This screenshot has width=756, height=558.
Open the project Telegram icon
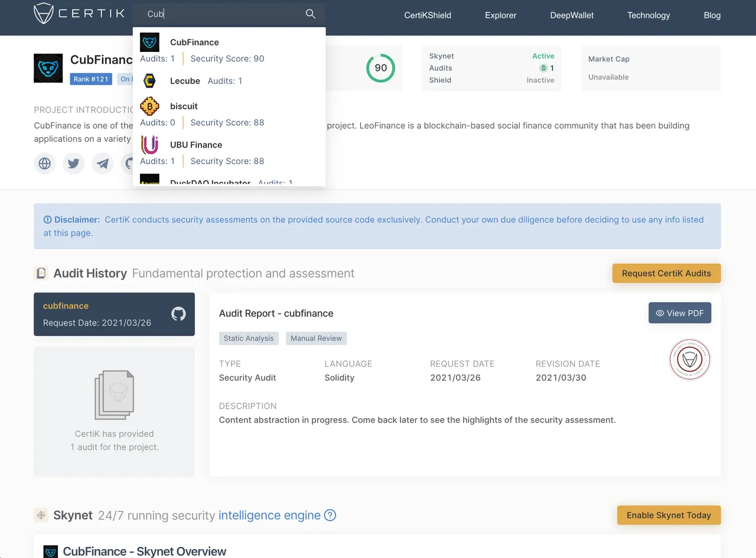[x=102, y=163]
